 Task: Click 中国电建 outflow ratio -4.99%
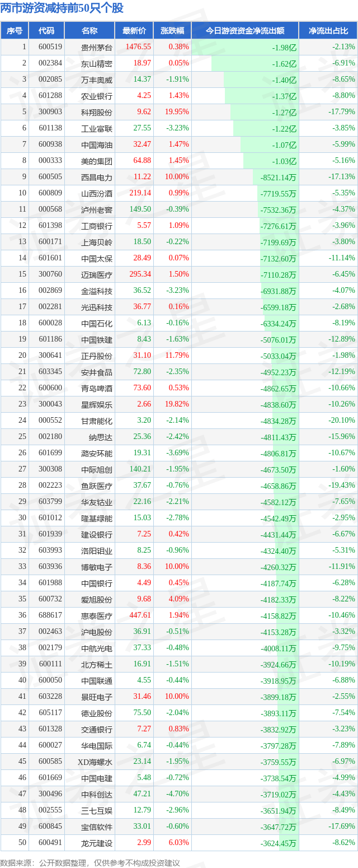(343, 778)
